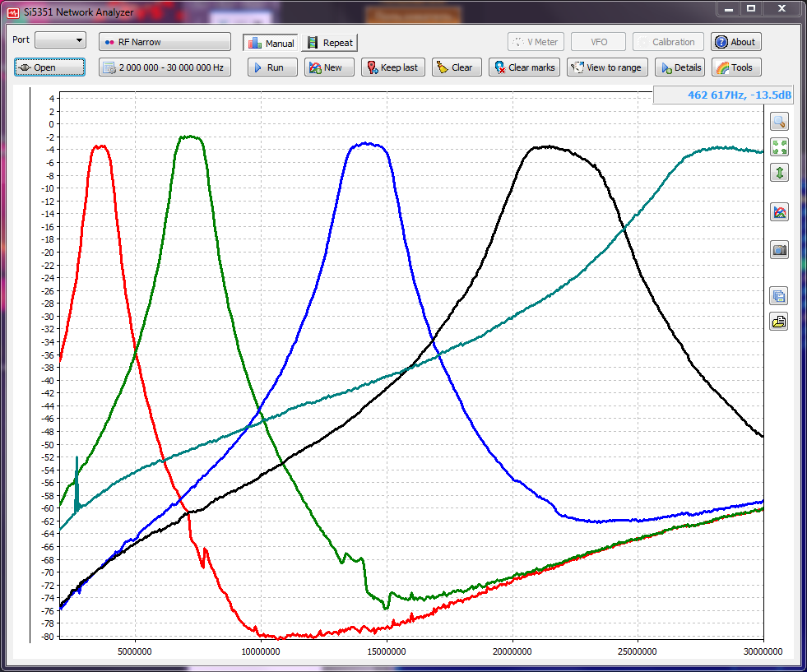Viewport: 807px width, 672px height.
Task: Enable Manual sweep mode
Action: (271, 43)
